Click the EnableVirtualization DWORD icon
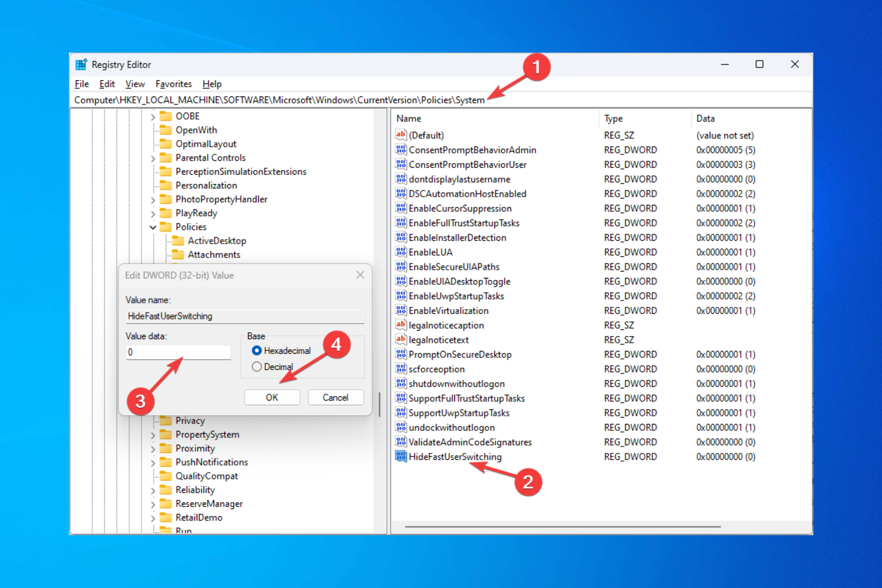The image size is (882, 588). [x=401, y=310]
